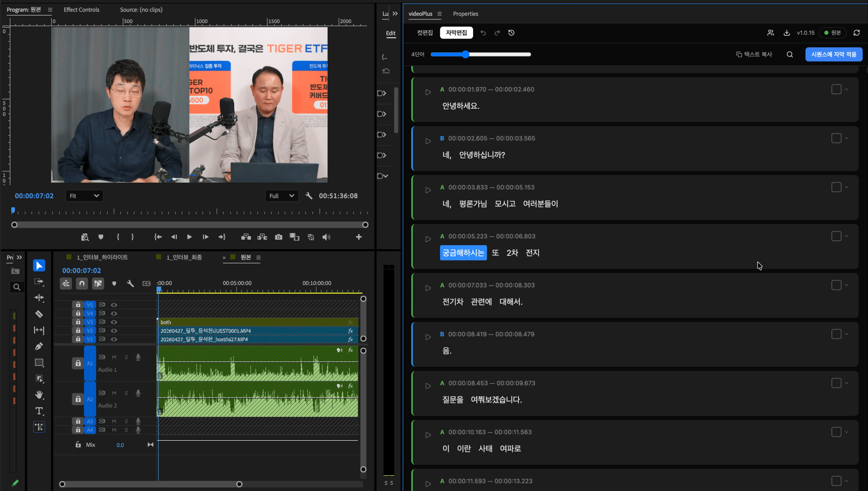Open subtitle search magnifier icon
Image resolution: width=868 pixels, height=491 pixels.
(x=790, y=54)
